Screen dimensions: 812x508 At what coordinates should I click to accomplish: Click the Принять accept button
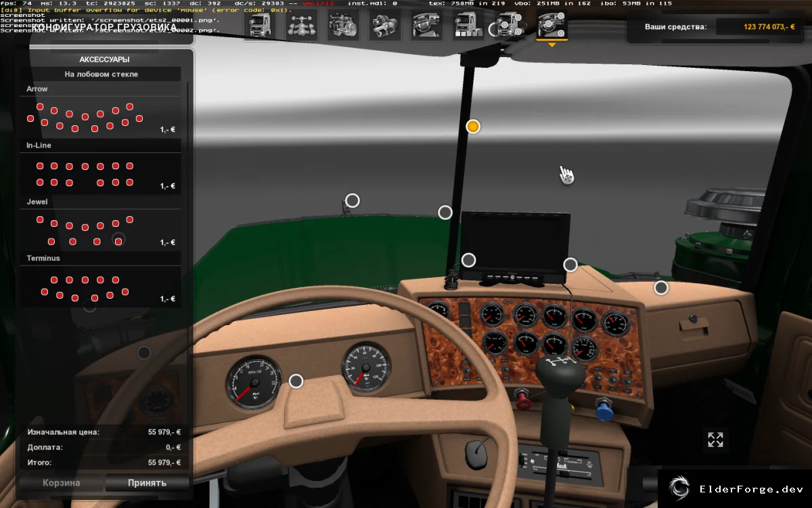click(x=147, y=483)
